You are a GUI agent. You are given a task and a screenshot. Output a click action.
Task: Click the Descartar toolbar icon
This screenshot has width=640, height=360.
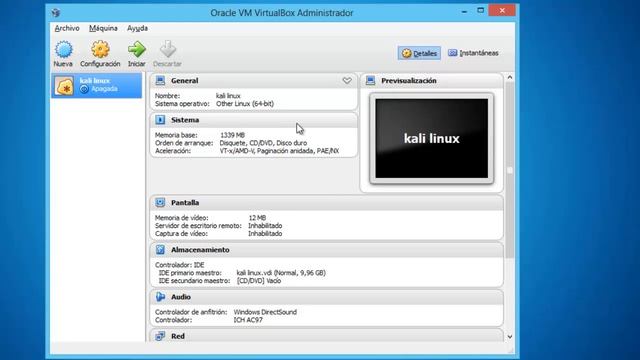coord(167,49)
